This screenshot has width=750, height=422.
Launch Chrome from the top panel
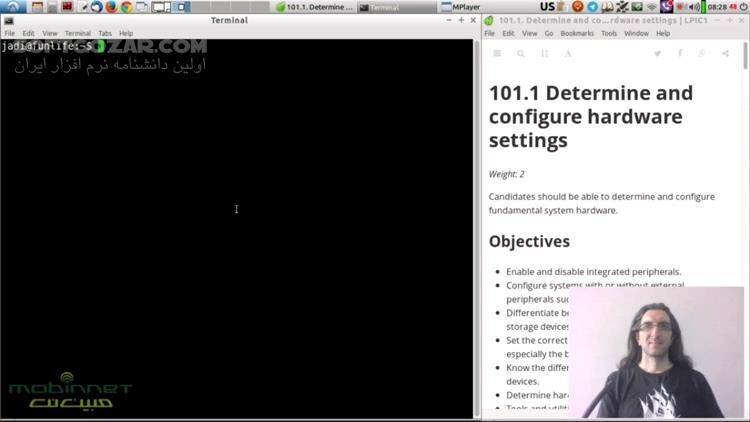click(x=127, y=7)
